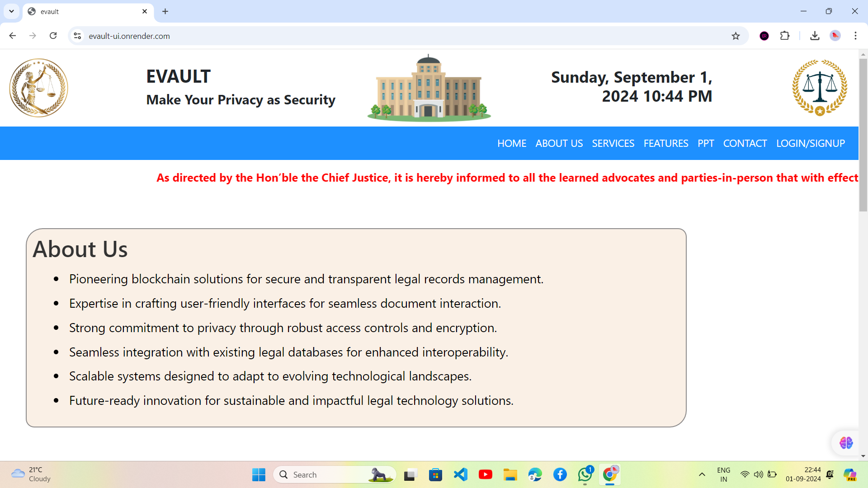The height and width of the screenshot is (488, 868).
Task: Open Wi-Fi network settings in tray
Action: tap(745, 474)
